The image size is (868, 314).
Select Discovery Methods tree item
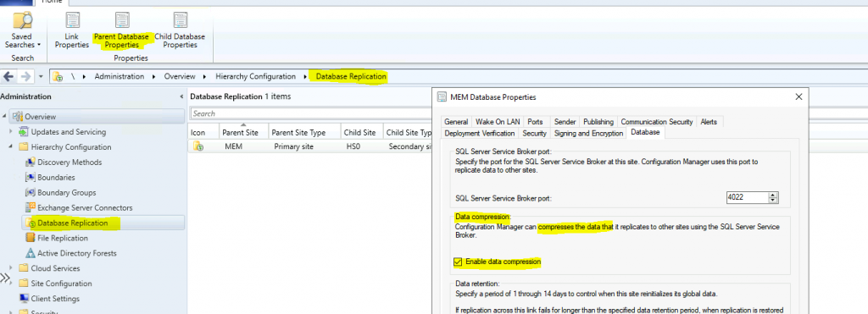70,163
